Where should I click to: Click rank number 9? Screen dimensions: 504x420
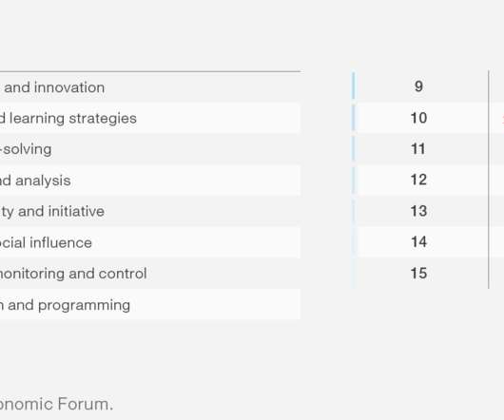click(418, 86)
